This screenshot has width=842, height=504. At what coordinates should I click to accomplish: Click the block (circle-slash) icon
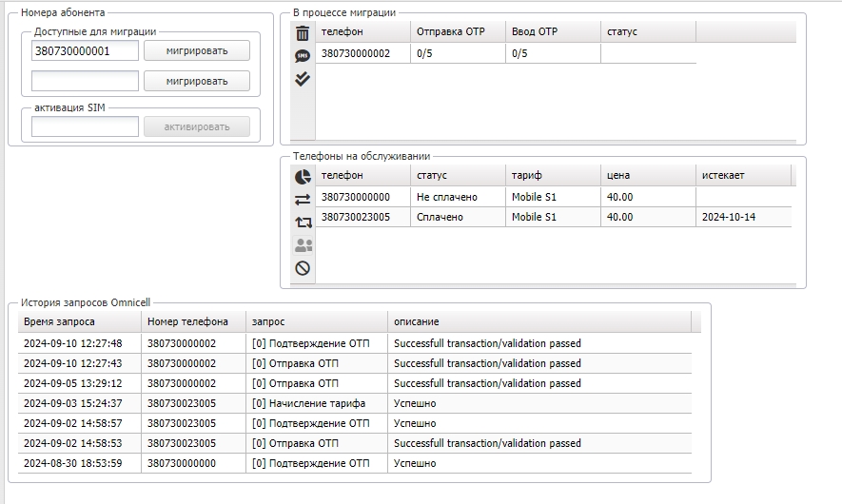[x=303, y=268]
